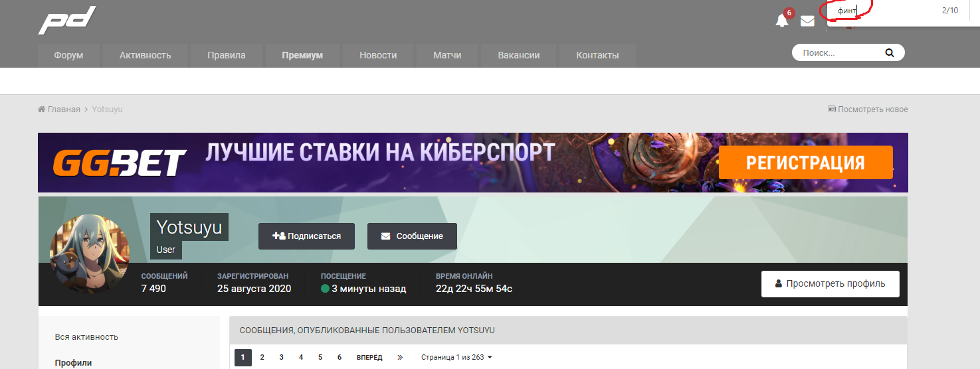980x369 pixels.
Task: Click the search magnifier icon
Action: [890, 53]
